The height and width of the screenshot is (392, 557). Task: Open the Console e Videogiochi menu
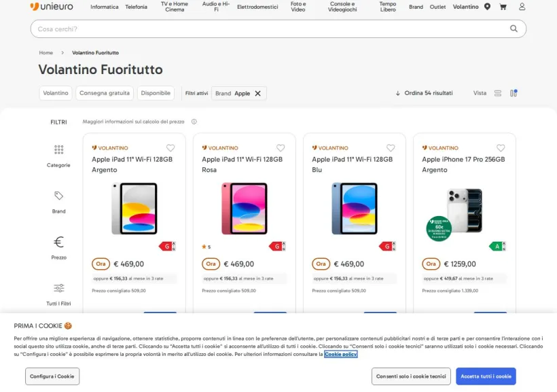coord(342,6)
